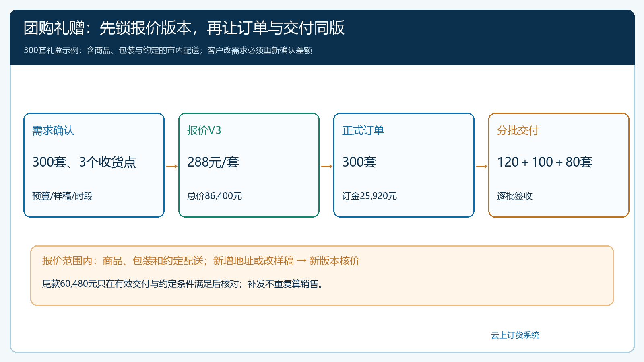Select the sentence starting with 尾款60,480元

183,284
